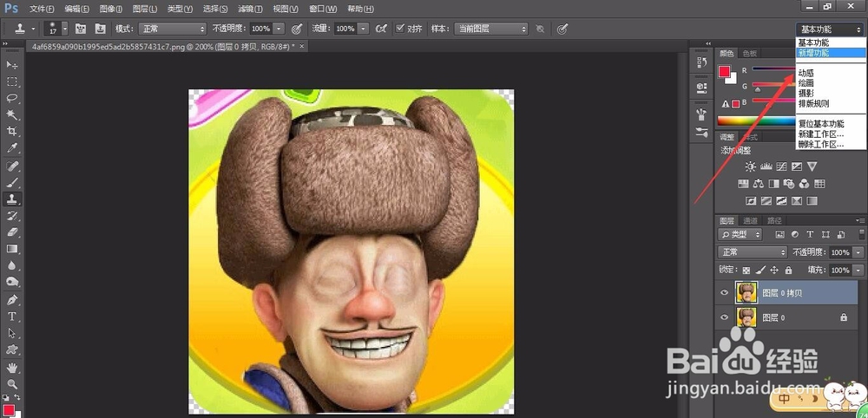Toggle airbrush build-up mode
Viewport: 868px width, 418px height.
pos(381,29)
